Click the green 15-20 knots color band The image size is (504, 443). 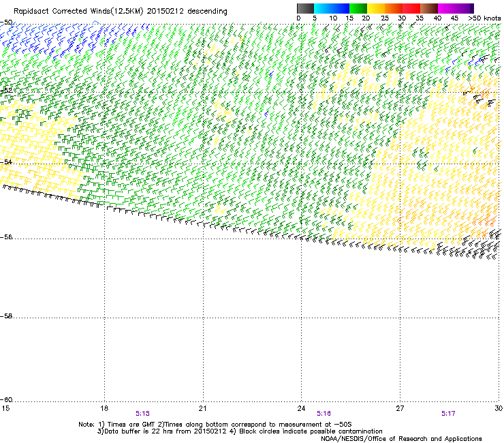pos(358,8)
